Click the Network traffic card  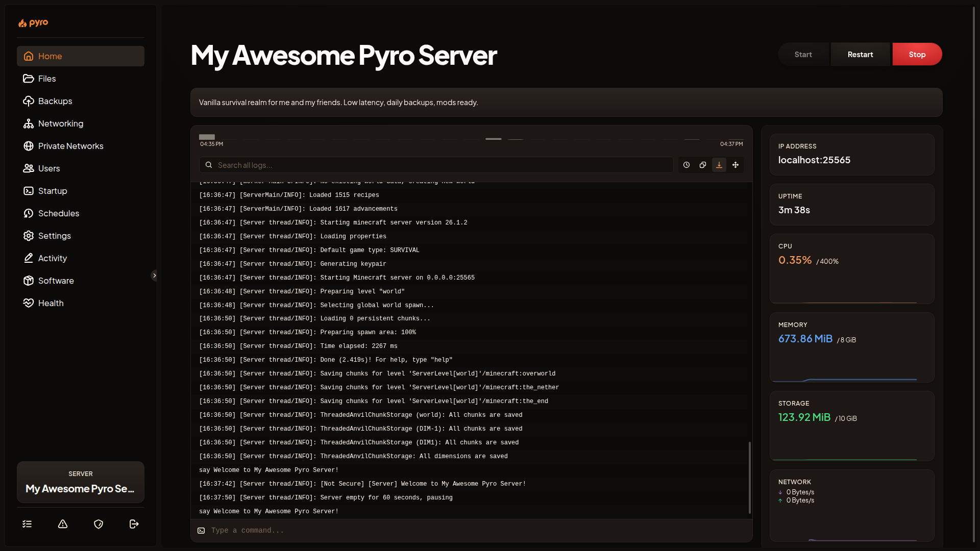[x=852, y=506]
